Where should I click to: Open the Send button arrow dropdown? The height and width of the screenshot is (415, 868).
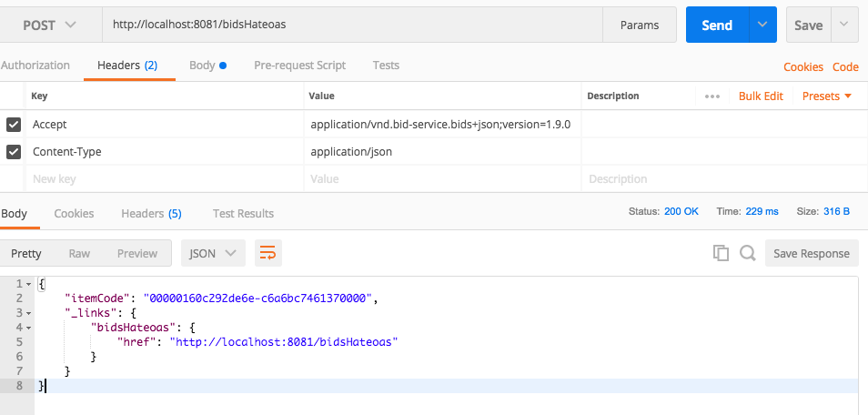[x=762, y=25]
